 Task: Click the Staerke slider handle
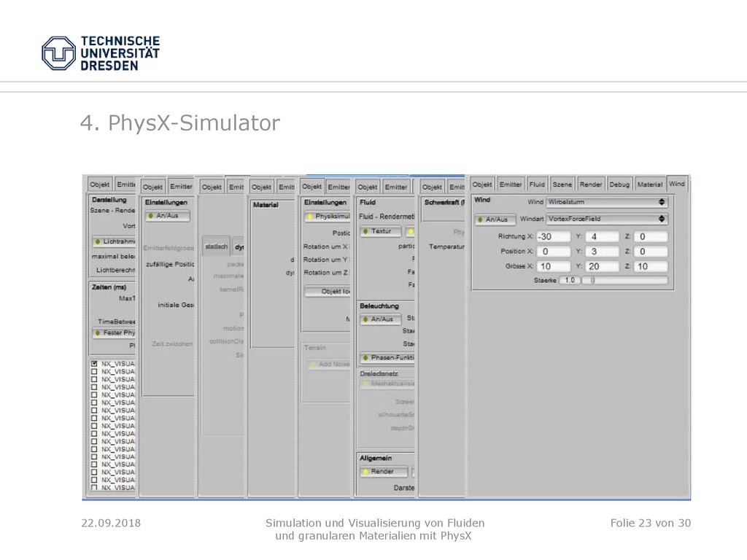click(x=592, y=281)
